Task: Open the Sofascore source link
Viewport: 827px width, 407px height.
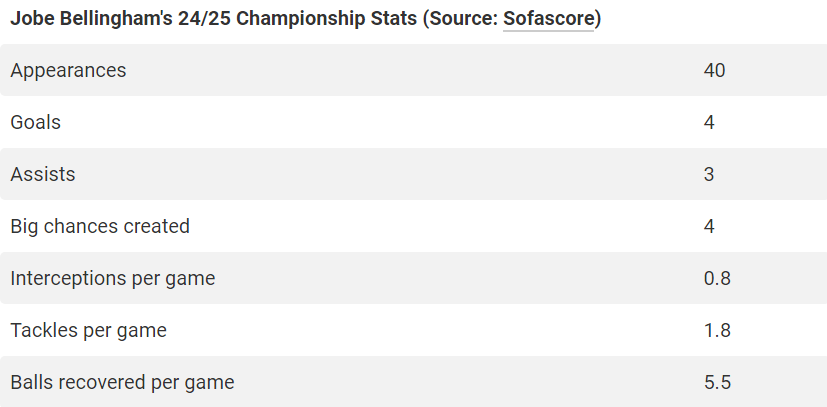Action: (549, 19)
